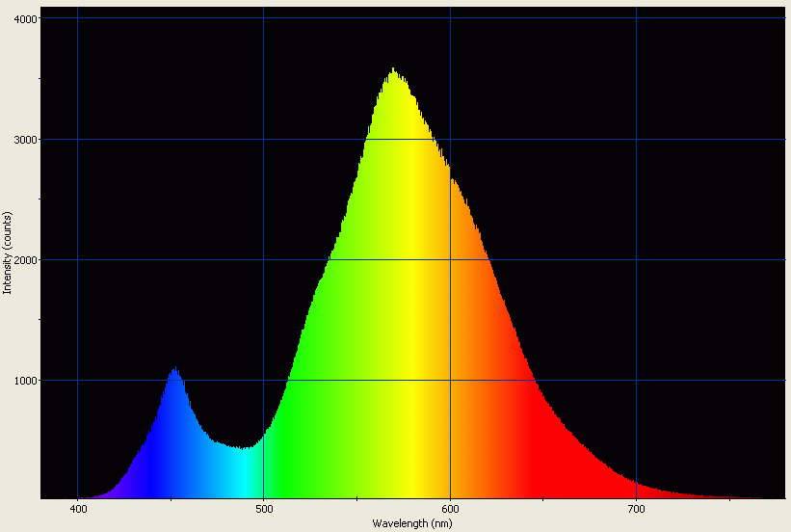Click the 1000 label on the intensity axis
Image resolution: width=791 pixels, height=532 pixels.
pos(26,381)
